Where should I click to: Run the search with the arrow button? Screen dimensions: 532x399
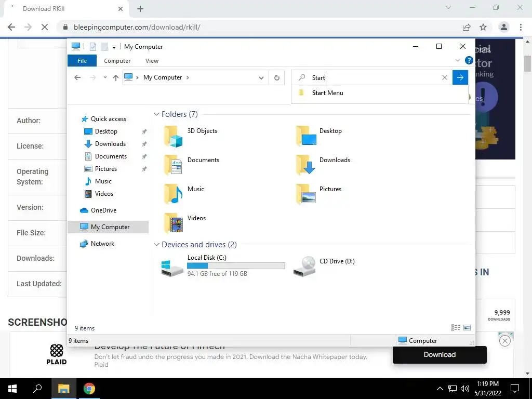point(460,78)
